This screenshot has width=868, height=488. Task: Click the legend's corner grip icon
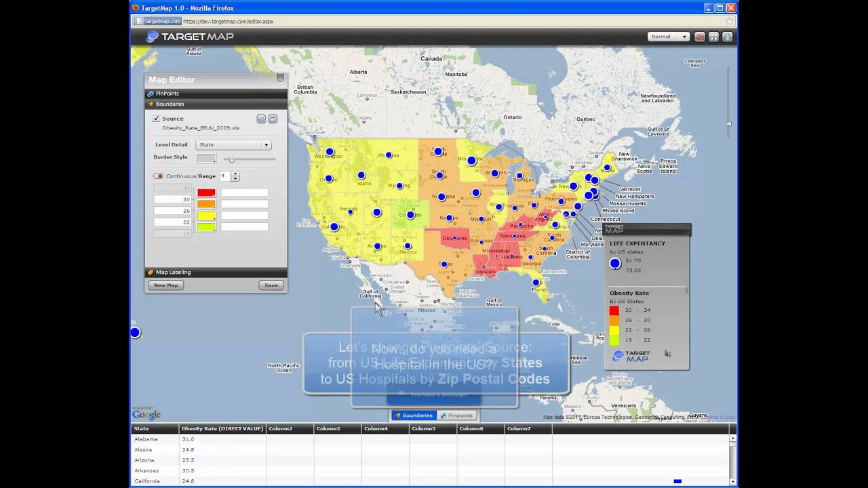[x=686, y=231]
